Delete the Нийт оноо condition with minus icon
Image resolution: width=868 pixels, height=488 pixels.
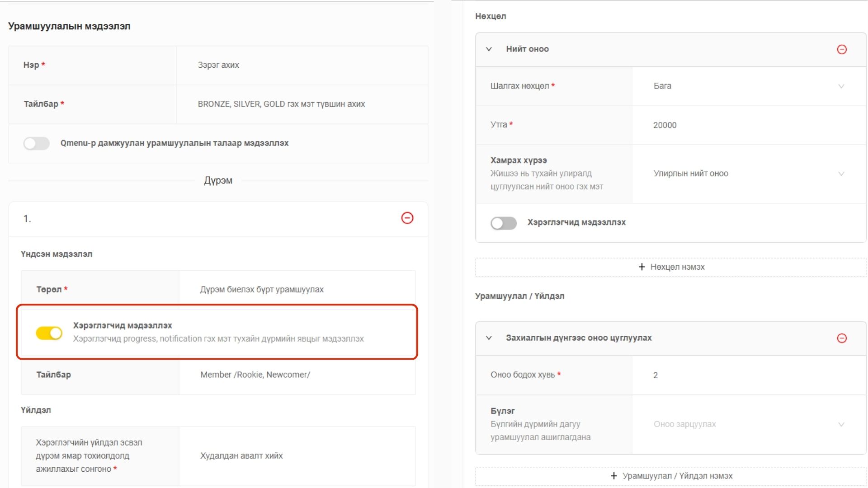[841, 49]
